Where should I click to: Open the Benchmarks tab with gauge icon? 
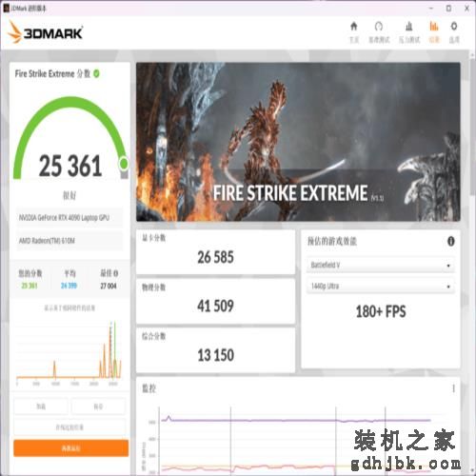pyautogui.click(x=379, y=32)
